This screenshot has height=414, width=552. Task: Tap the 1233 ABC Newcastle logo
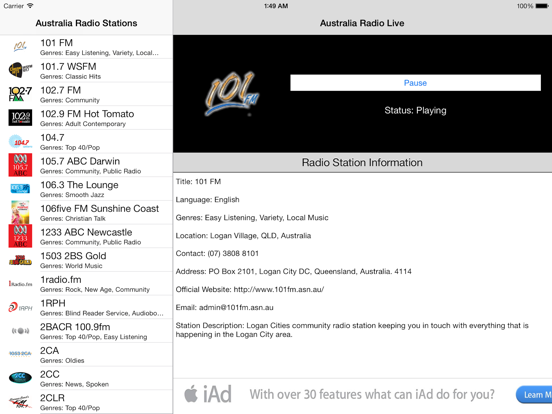point(20,236)
